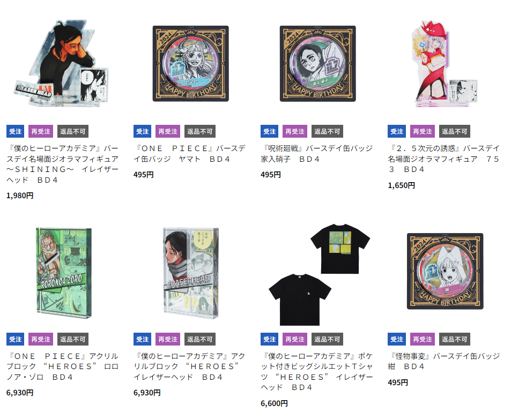The width and height of the screenshot is (511, 420).
Task: Open 『怪物事変』バースデイ缶バッジ 紺 link
Action: point(443,362)
